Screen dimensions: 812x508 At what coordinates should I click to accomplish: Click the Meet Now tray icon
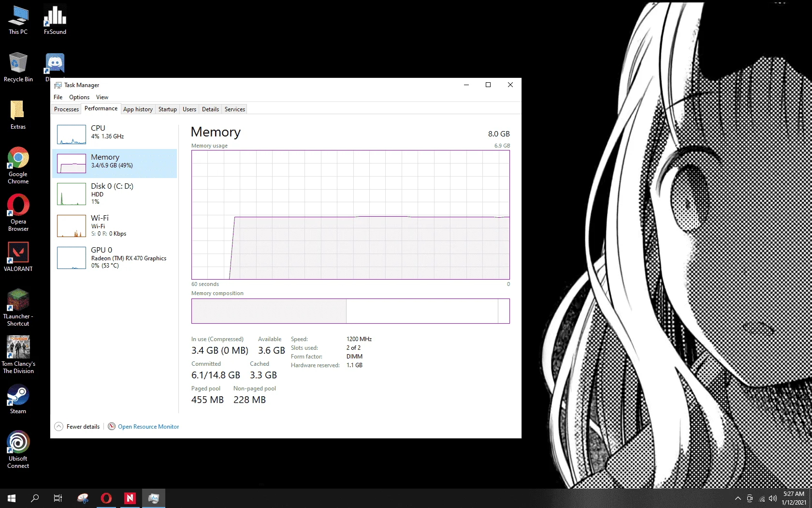[x=750, y=498]
